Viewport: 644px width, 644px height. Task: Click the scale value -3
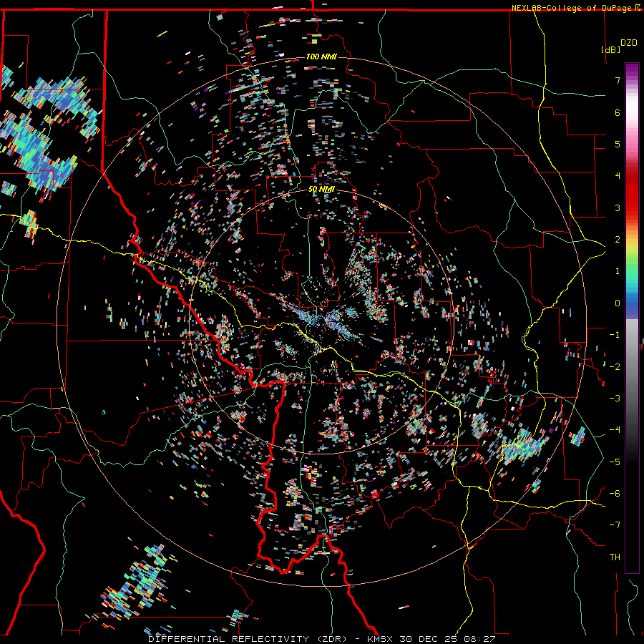(615, 399)
